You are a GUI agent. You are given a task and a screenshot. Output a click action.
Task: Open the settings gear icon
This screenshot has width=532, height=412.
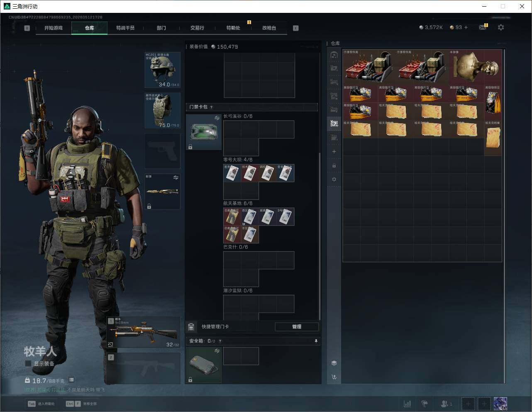pos(501,27)
